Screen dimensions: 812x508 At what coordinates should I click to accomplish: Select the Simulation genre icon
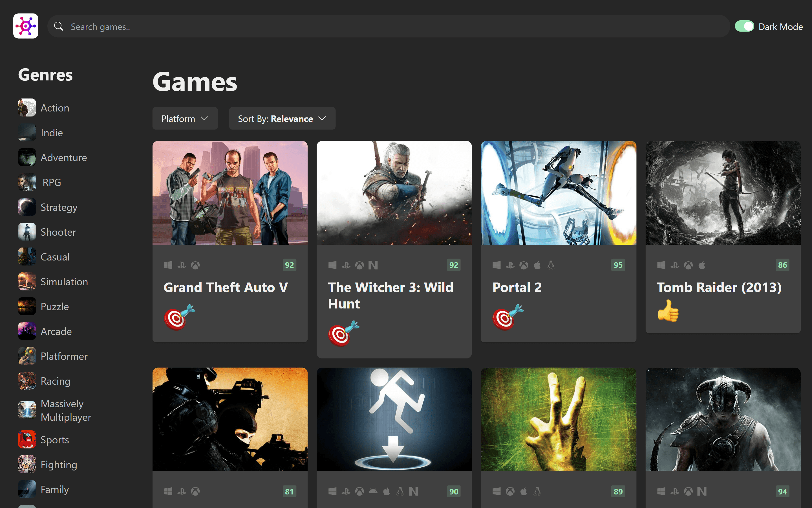[x=27, y=282]
